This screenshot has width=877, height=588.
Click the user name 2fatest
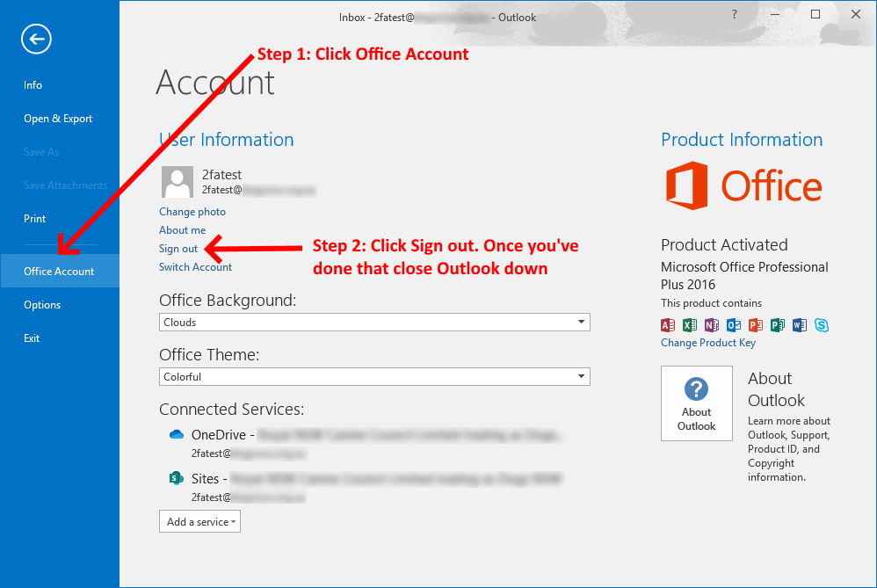pos(222,175)
